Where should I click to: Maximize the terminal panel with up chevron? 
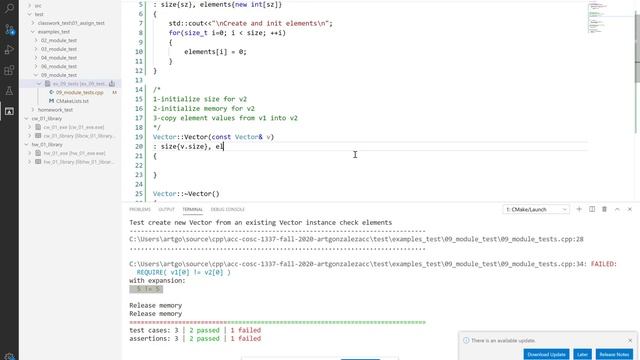[617, 209]
